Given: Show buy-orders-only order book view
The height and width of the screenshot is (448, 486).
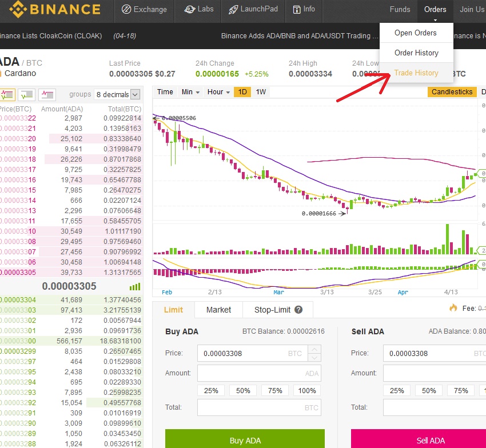Looking at the screenshot, I should point(27,94).
